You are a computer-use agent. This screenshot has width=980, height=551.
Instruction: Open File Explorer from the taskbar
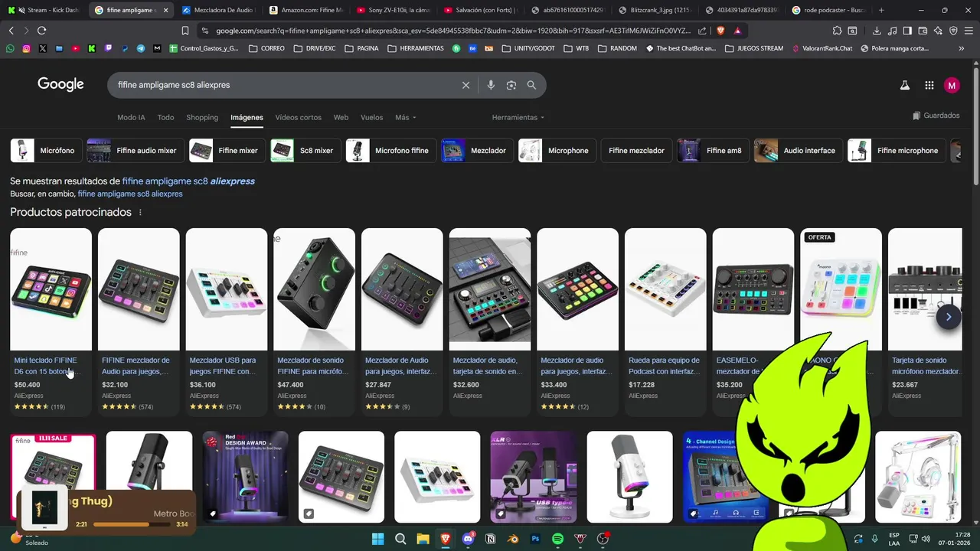[x=423, y=539]
